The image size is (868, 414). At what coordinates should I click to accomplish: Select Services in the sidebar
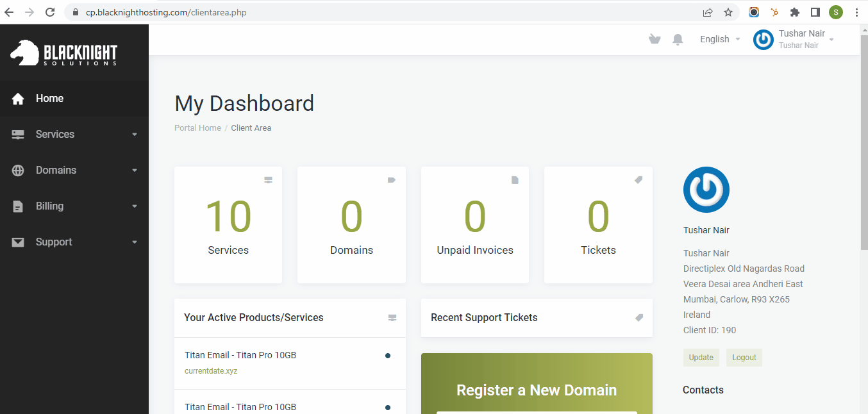(x=74, y=135)
